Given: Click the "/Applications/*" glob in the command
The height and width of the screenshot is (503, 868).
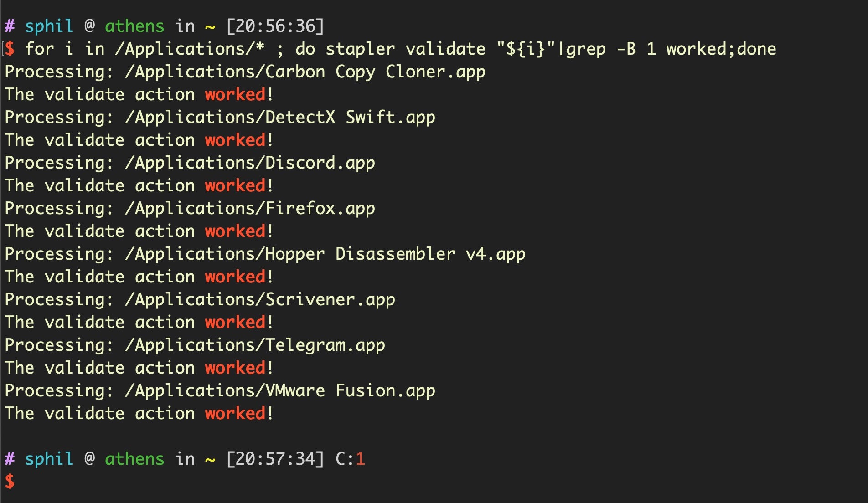Looking at the screenshot, I should (x=190, y=49).
